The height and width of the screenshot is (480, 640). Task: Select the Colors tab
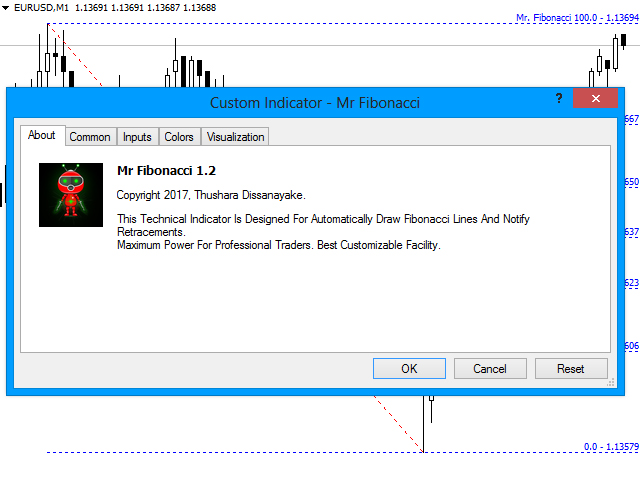coord(179,137)
